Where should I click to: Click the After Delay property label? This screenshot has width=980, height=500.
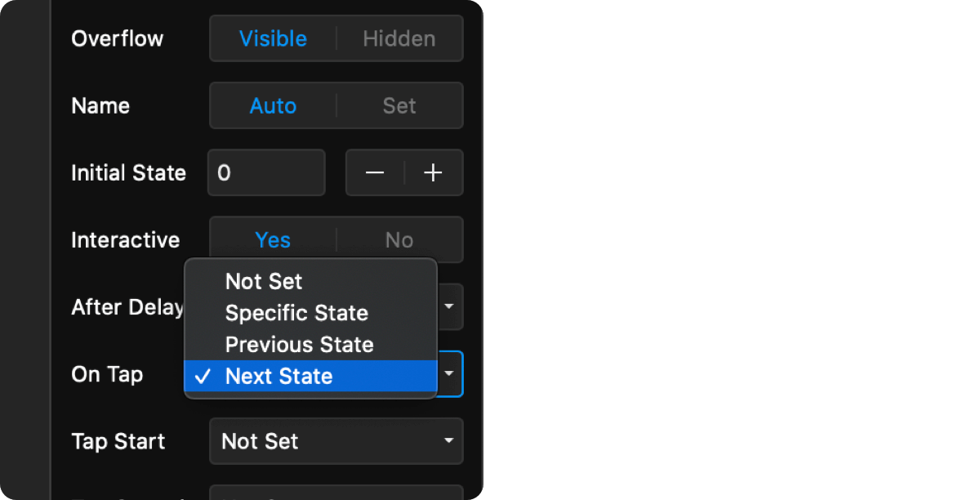pos(127,307)
